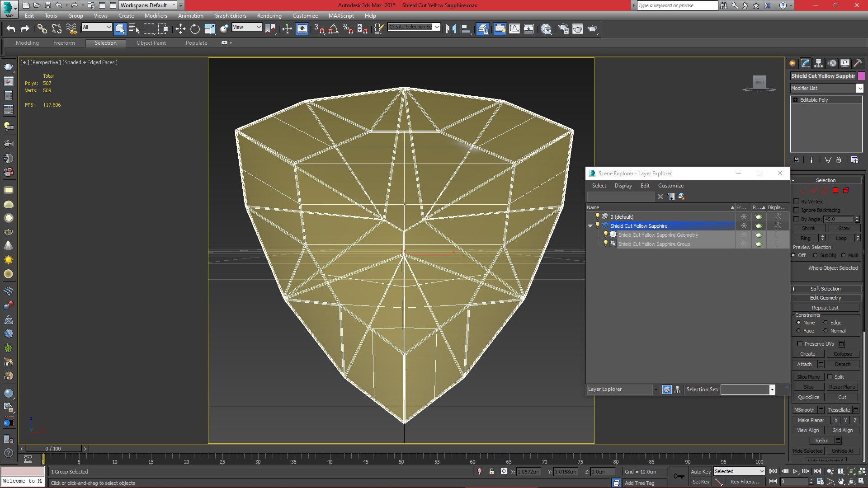Click the Make Planar button
Screen dimensions: 868x488
[x=811, y=420]
